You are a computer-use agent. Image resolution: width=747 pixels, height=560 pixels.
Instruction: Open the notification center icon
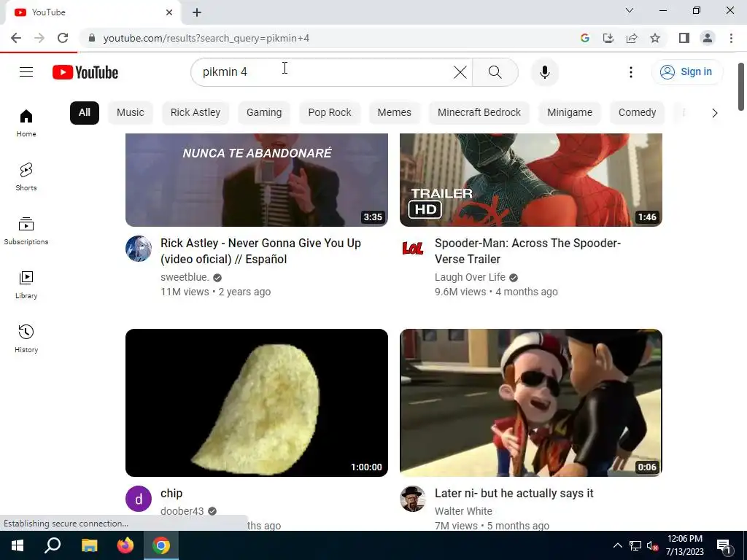click(x=724, y=546)
